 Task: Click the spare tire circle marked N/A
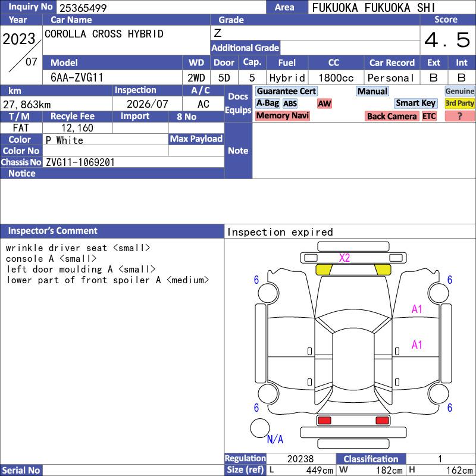(x=259, y=428)
